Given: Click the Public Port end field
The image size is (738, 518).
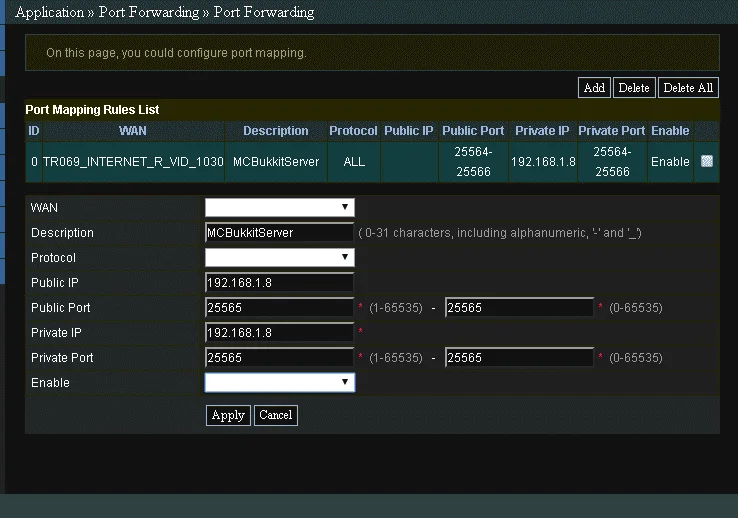Looking at the screenshot, I should pyautogui.click(x=519, y=307).
